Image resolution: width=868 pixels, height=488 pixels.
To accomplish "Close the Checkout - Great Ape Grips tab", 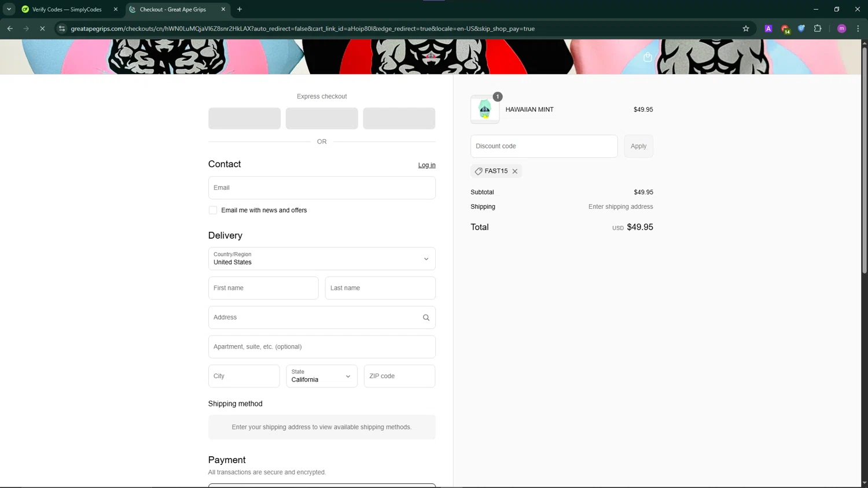I will pos(223,9).
